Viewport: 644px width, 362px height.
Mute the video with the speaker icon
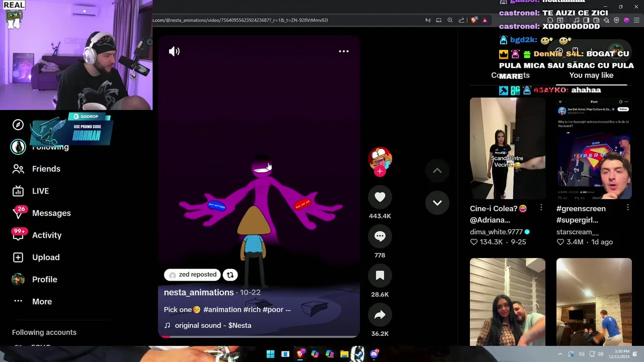coord(174,51)
